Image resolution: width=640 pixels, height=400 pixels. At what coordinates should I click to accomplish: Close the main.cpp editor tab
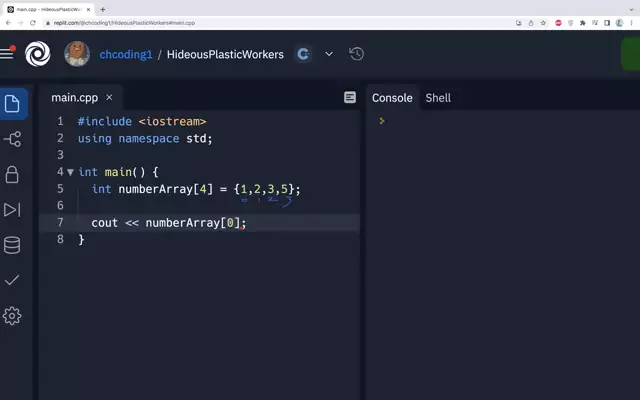[x=109, y=98]
